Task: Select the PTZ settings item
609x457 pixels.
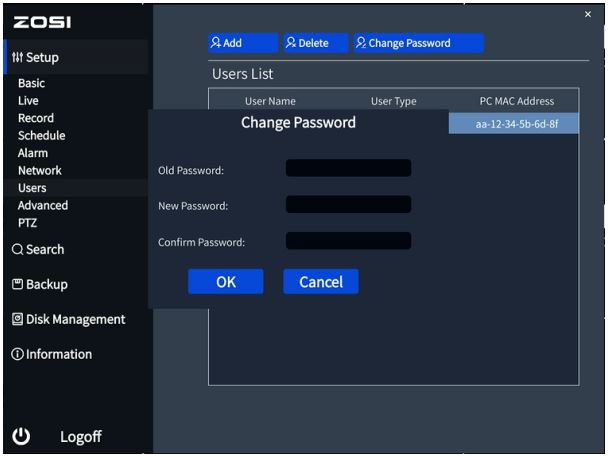Action: point(28,222)
